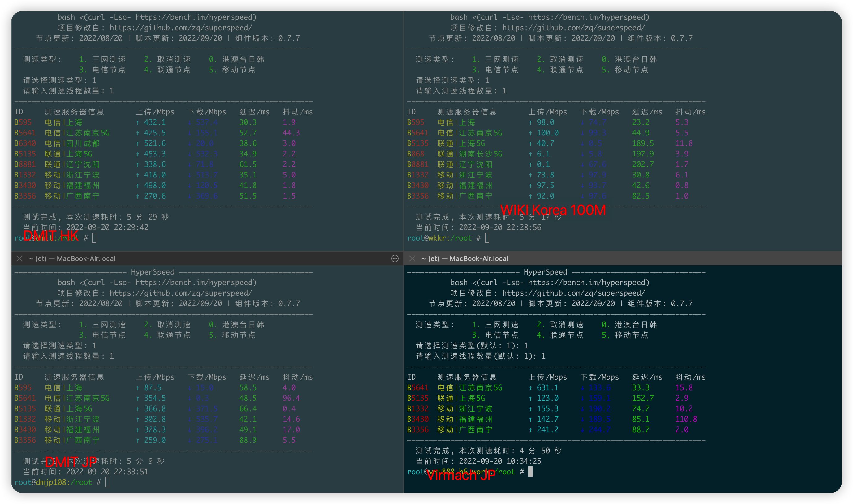The image size is (853, 504).
Task: Click upload value 432.1
Action: coord(155,122)
